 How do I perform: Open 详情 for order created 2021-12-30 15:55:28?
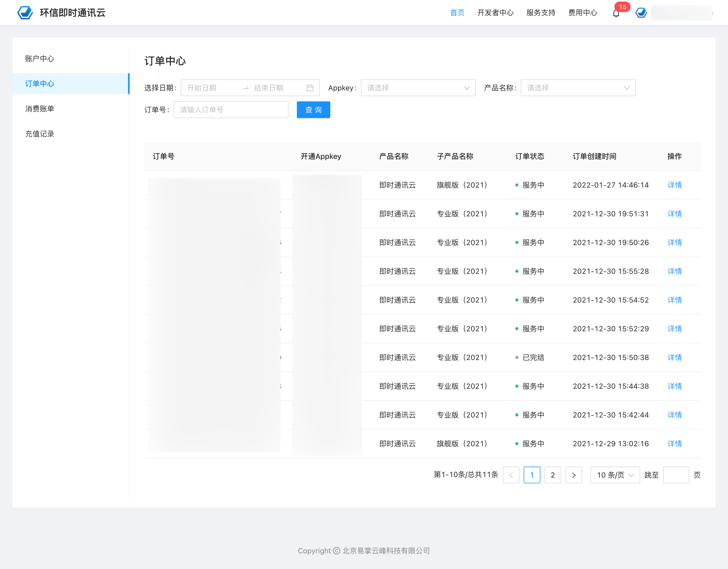pos(675,271)
